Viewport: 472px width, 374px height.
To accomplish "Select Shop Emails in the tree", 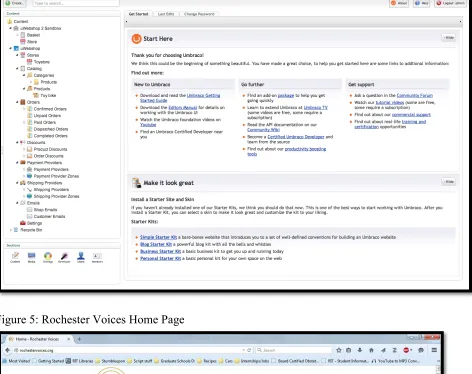I will click(x=45, y=210).
